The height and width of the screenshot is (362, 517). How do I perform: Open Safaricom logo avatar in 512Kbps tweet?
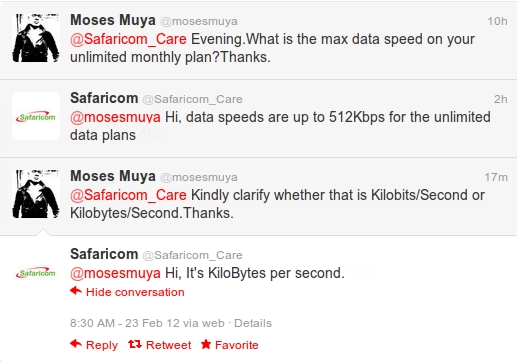tap(36, 116)
